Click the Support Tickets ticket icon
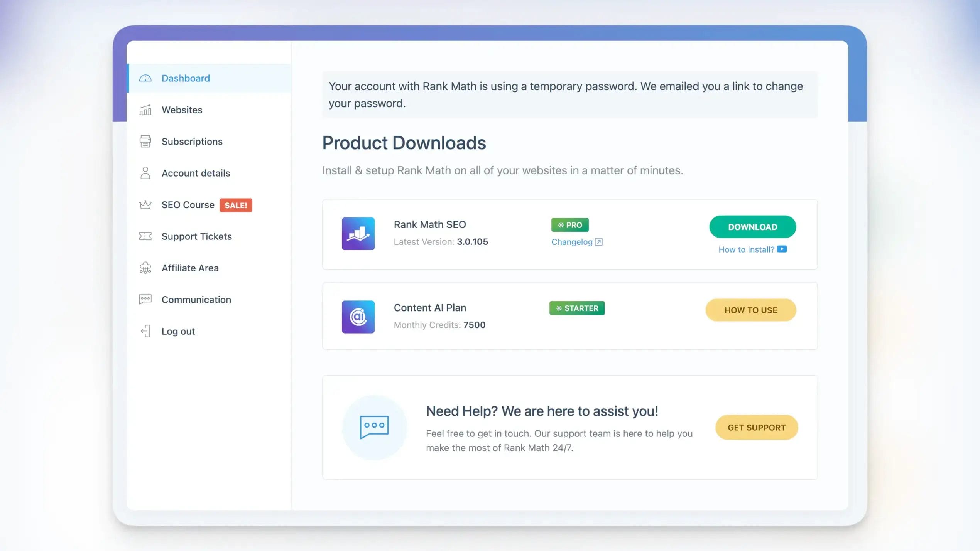This screenshot has height=551, width=980. [x=145, y=236]
